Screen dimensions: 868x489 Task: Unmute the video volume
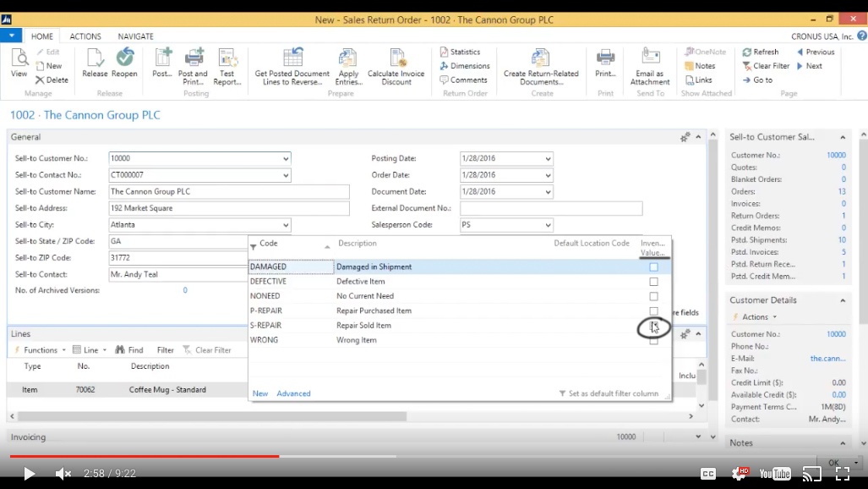(x=63, y=474)
